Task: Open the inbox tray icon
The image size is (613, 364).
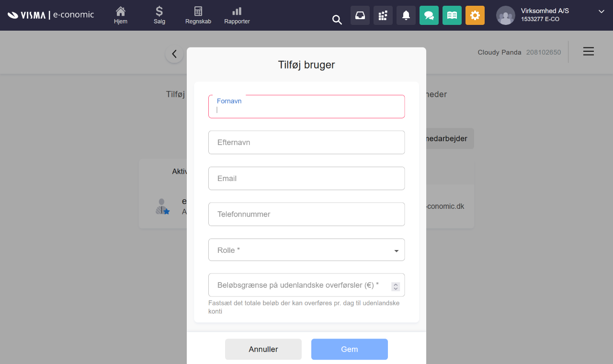Action: click(360, 15)
